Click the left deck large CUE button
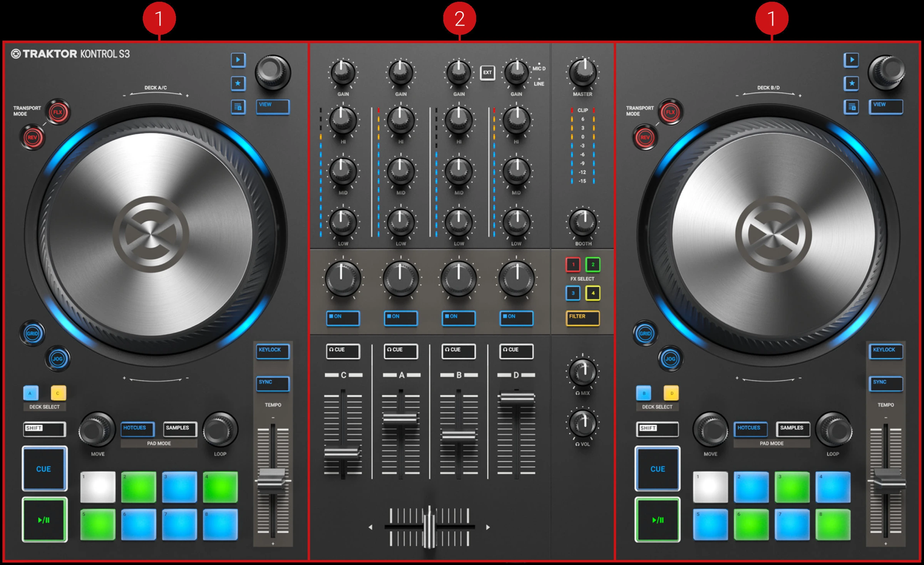Screen dimensions: 924x565 (44, 469)
